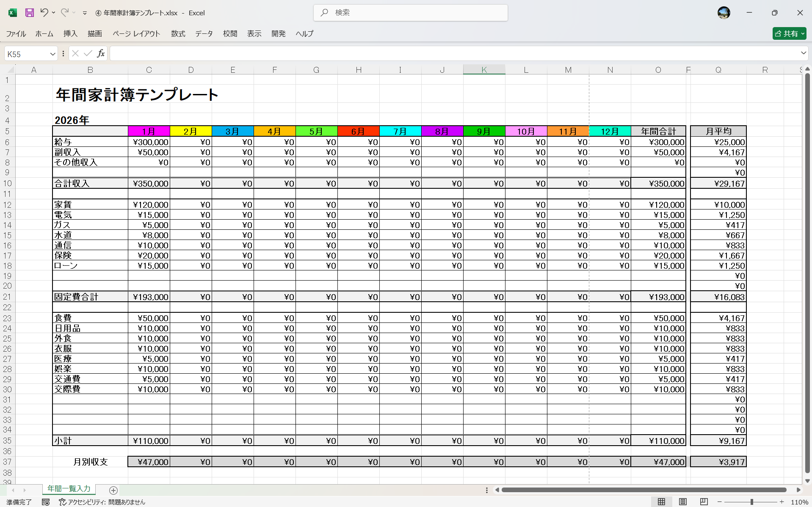This screenshot has height=507, width=812.
Task: Open the Insert Function (fx) icon
Action: (x=101, y=53)
